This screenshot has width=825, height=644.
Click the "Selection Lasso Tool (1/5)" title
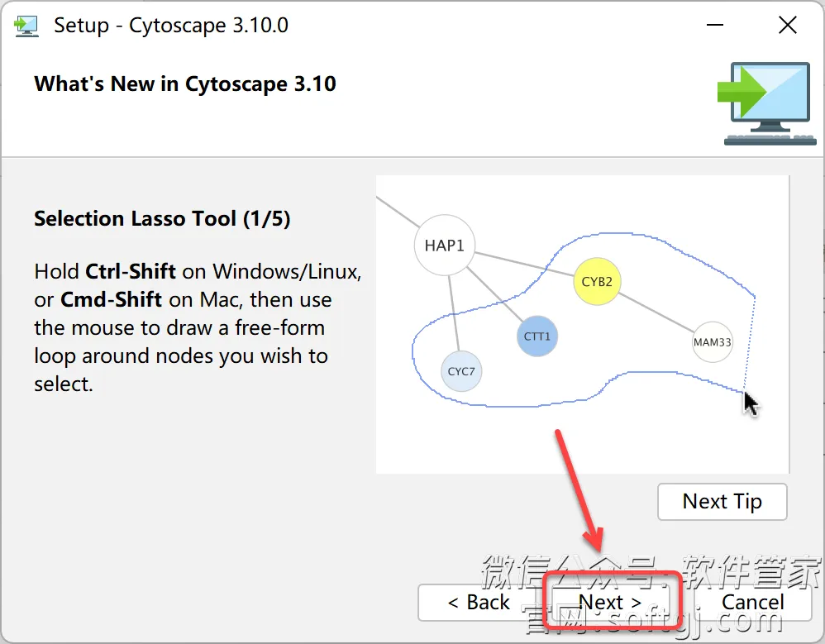pos(162,219)
